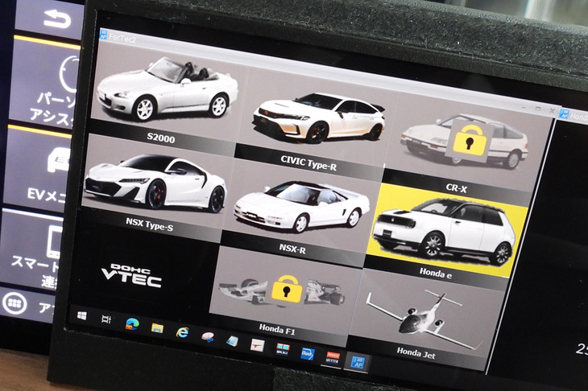
Task: Open the Windows Start menu
Action: (x=82, y=315)
